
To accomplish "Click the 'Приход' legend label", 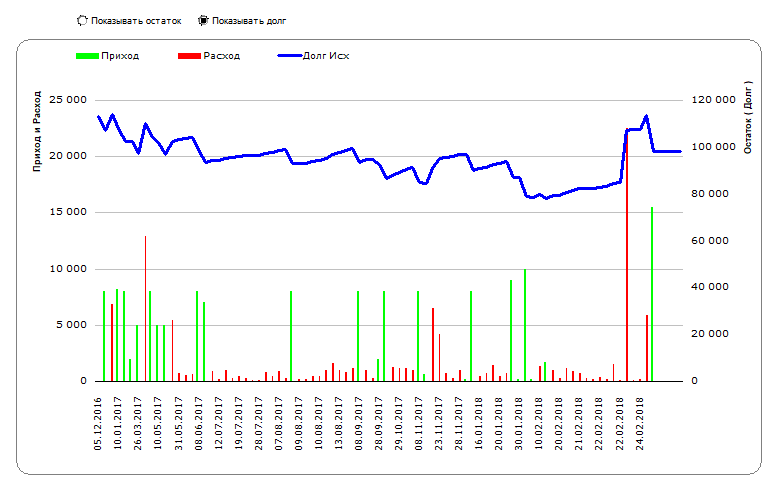I will coord(120,56).
